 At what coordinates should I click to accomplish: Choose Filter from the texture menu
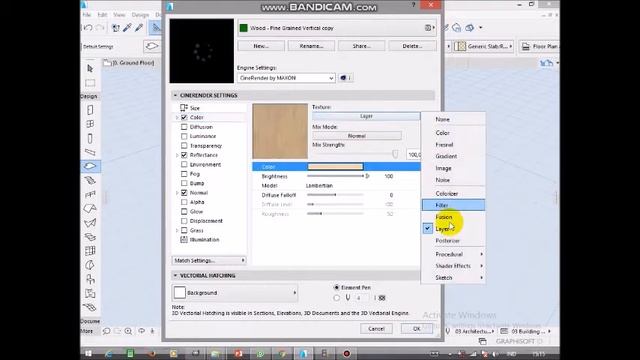point(453,205)
